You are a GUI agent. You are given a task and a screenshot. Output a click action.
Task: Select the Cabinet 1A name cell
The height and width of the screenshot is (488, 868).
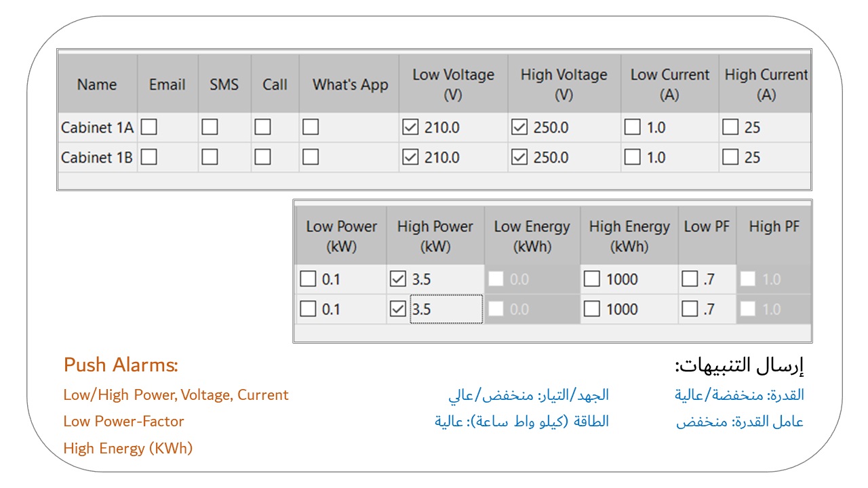[x=97, y=127]
